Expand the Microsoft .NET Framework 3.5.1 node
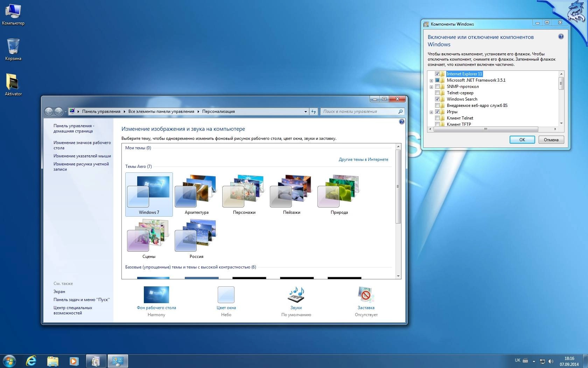Screen dimensions: 588x368 coord(431,81)
